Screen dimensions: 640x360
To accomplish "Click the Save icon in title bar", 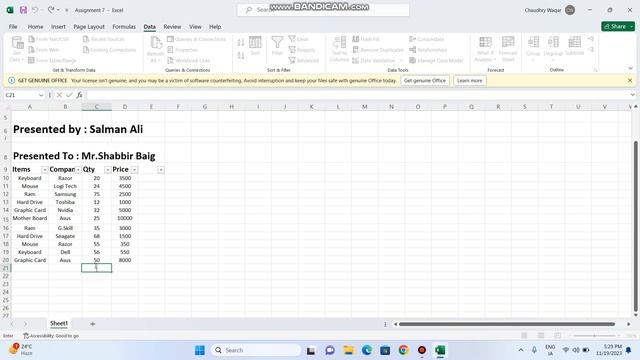I will 23,10.
